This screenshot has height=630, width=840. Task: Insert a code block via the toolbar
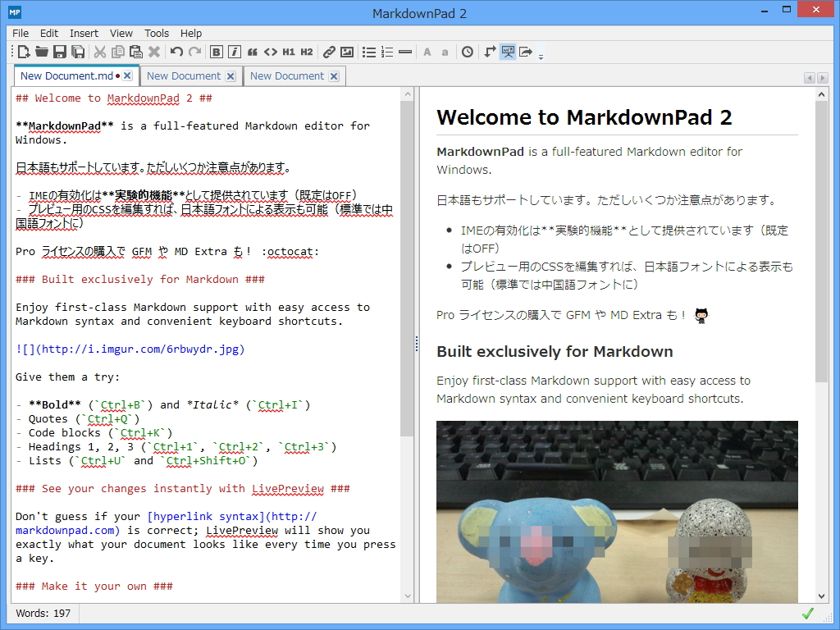point(271,52)
